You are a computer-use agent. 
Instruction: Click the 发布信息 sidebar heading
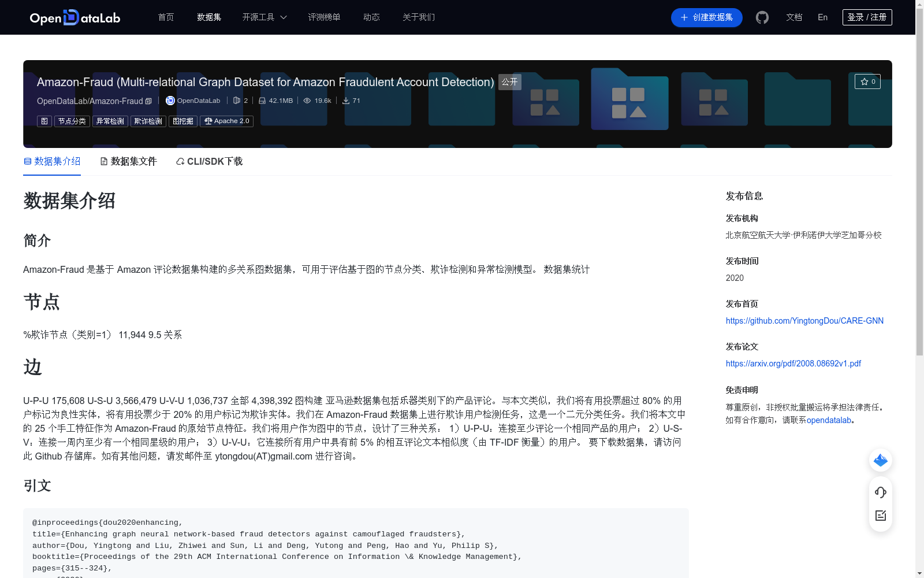(744, 196)
